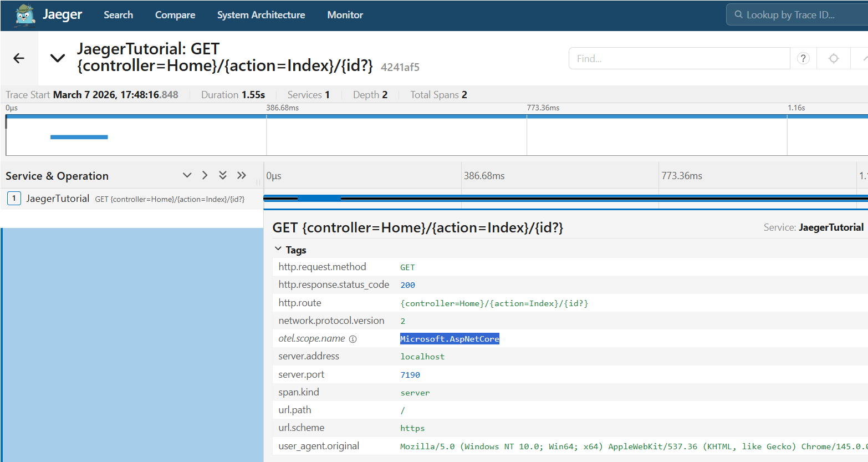Open the Compare page

click(175, 15)
